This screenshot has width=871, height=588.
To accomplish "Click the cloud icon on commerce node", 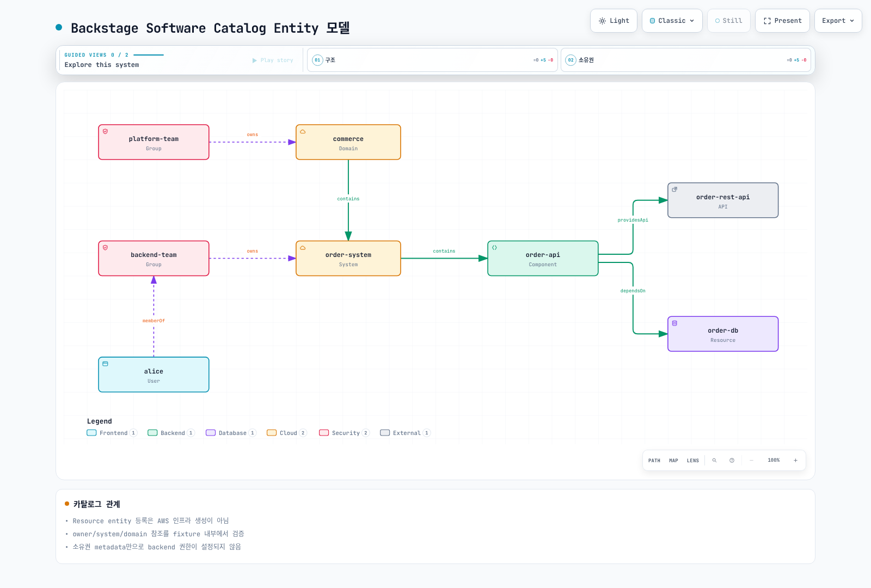I will (x=303, y=132).
